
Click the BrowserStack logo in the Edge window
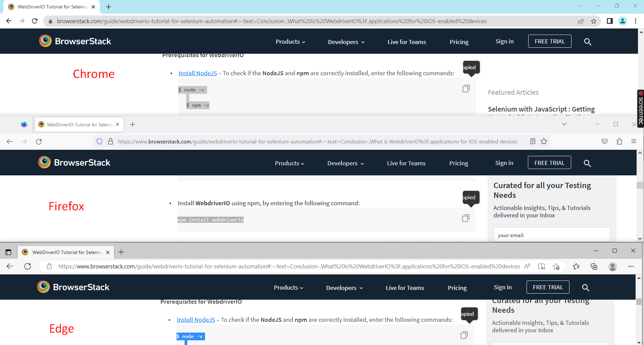73,287
